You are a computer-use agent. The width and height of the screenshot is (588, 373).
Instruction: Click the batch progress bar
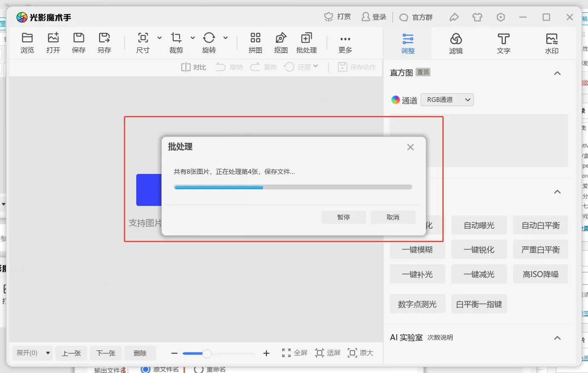coord(293,187)
